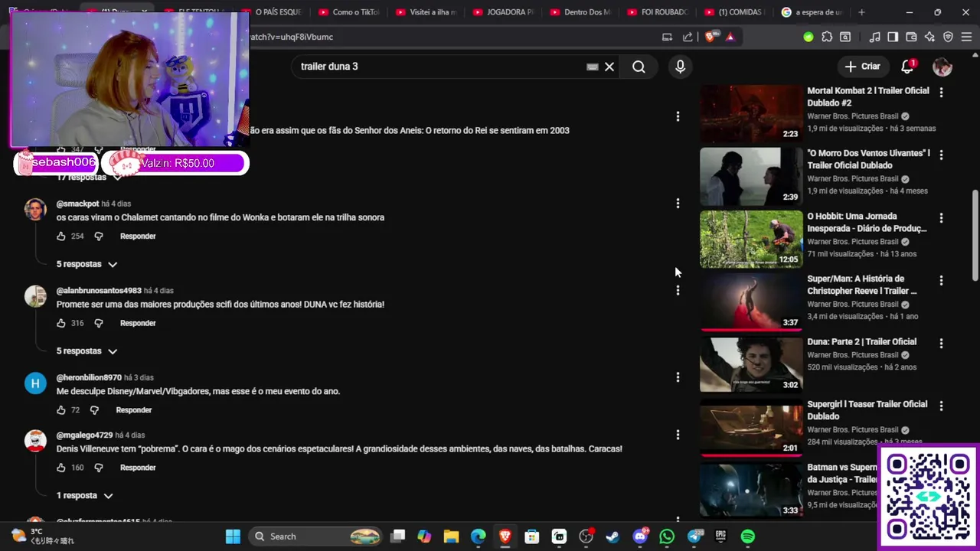Open the options menu for the Mortal Kombat 2 video
The height and width of the screenshot is (551, 980).
point(941,92)
